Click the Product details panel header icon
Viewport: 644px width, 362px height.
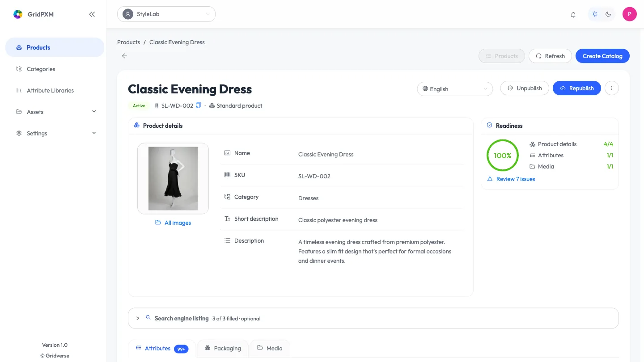click(136, 125)
